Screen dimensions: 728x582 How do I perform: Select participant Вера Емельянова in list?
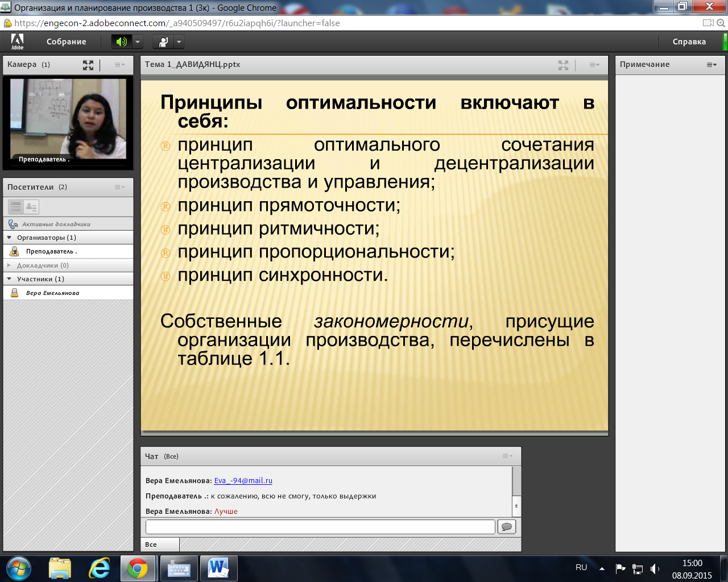pyautogui.click(x=68, y=293)
